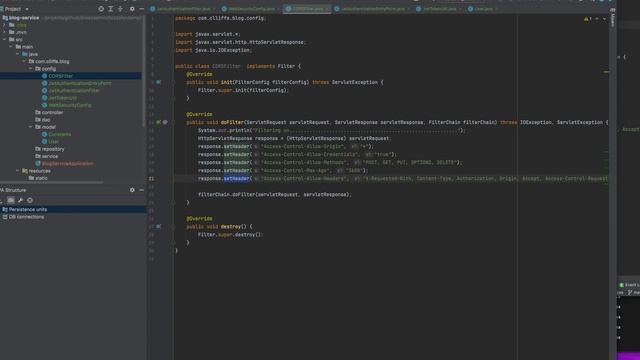Select the dao package
Screen dimensions: 640x360
tap(46, 120)
